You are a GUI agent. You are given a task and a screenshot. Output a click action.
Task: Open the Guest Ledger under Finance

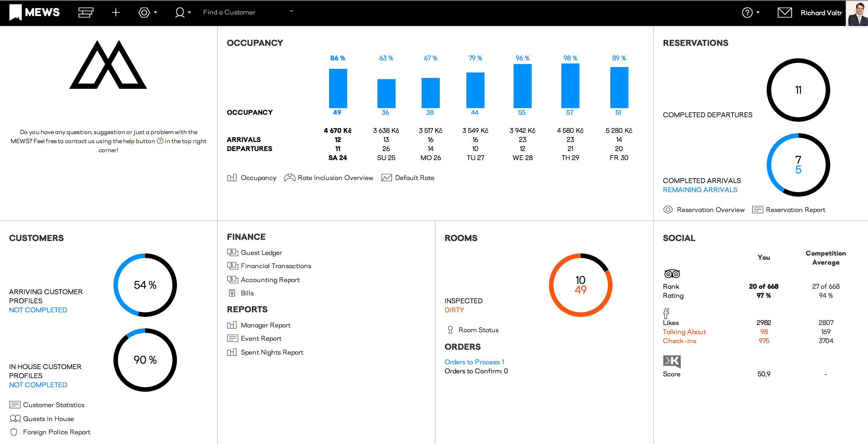pos(261,253)
